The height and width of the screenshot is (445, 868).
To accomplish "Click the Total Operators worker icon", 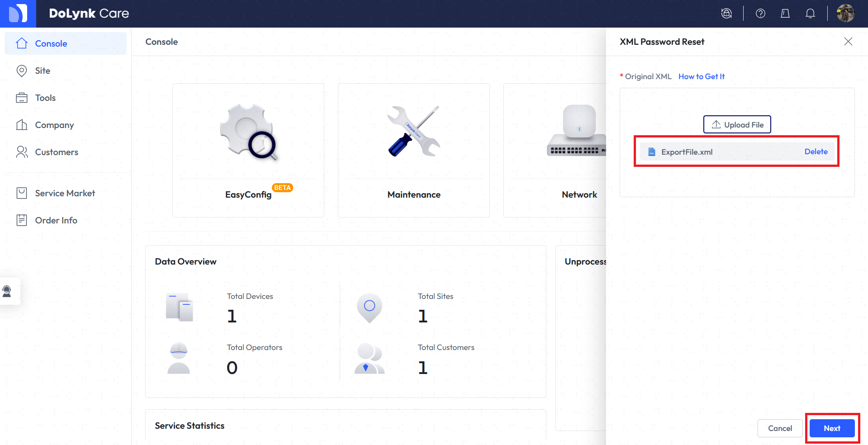I will [x=179, y=358].
